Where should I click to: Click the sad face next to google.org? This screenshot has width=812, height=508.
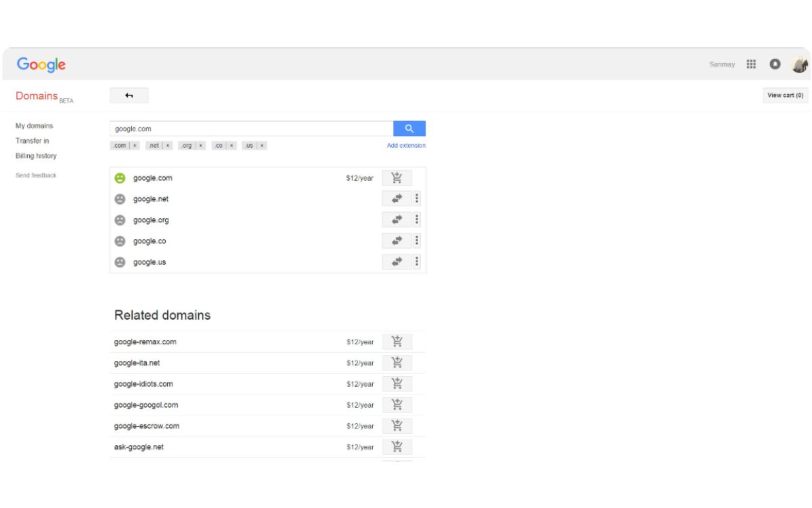120,220
